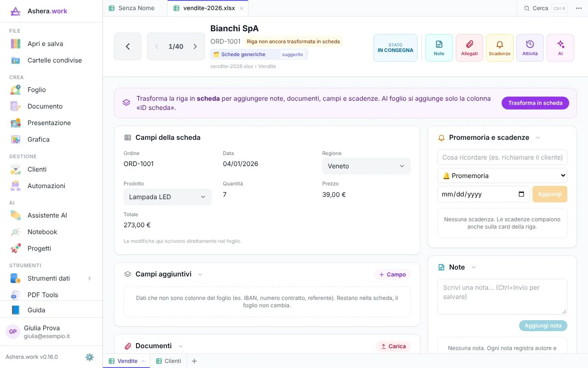Collapse the Documenti section chevron
The image size is (588, 368).
pos(181,346)
